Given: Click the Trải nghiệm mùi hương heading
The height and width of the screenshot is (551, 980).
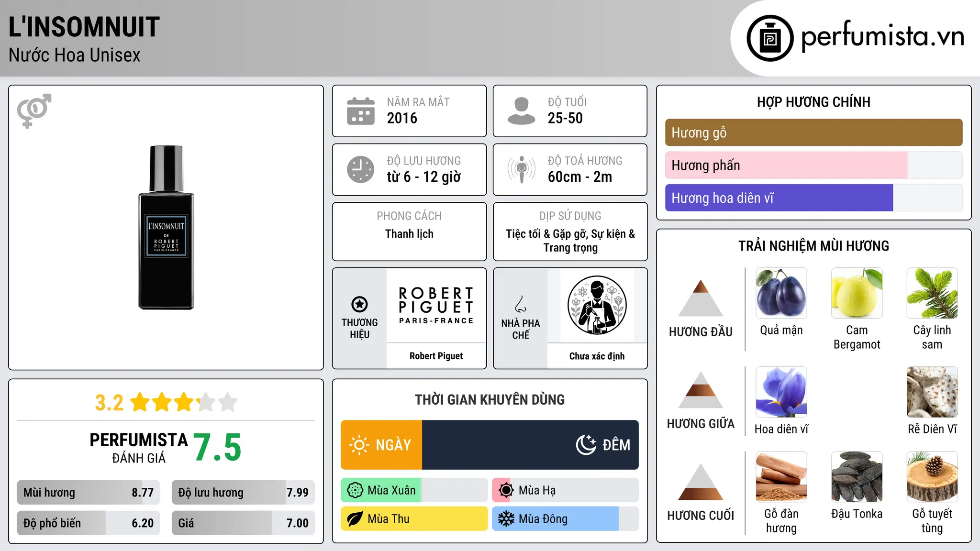Looking at the screenshot, I should (x=813, y=246).
